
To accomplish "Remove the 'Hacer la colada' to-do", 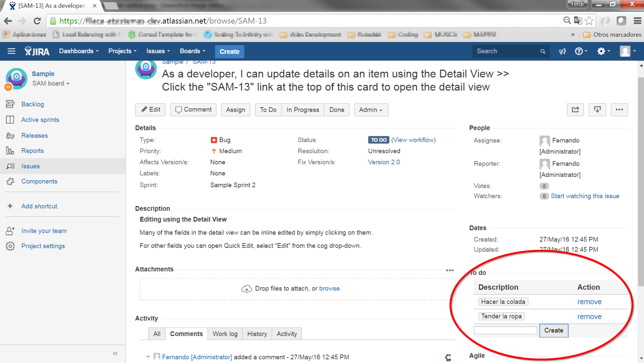I will point(589,302).
